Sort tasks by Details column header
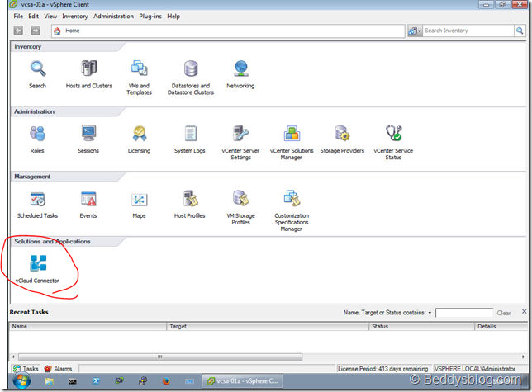This screenshot has height=392, width=532. pos(501,326)
